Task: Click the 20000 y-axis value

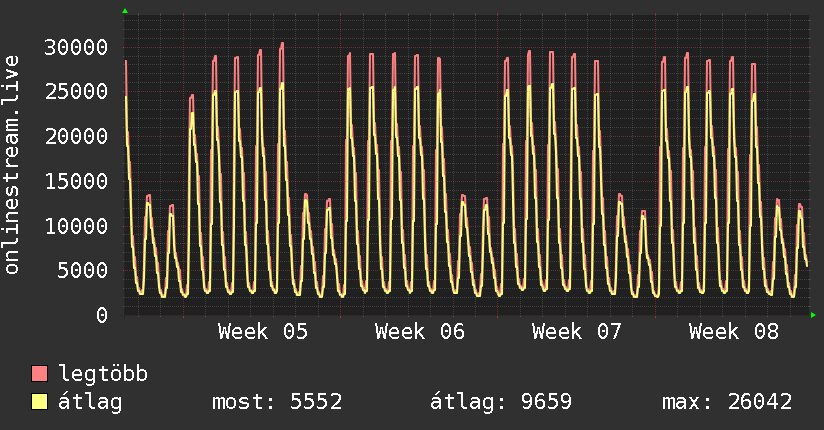Action: coord(78,137)
